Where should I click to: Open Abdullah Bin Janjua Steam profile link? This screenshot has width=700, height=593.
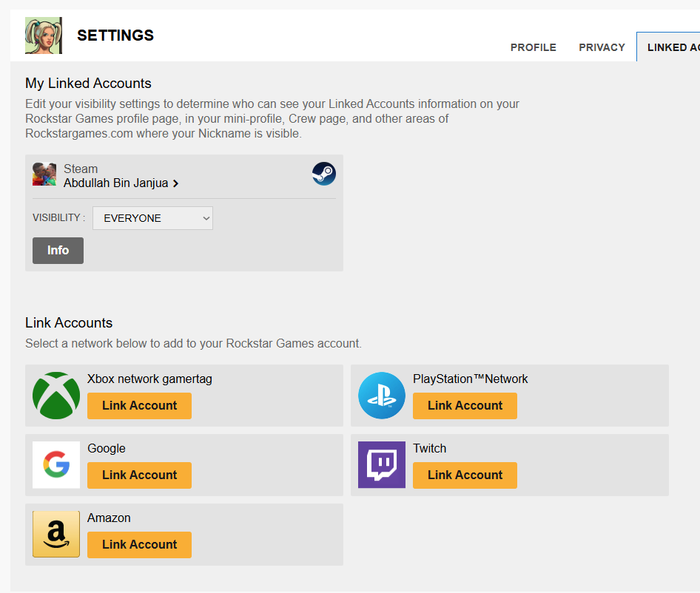[116, 183]
